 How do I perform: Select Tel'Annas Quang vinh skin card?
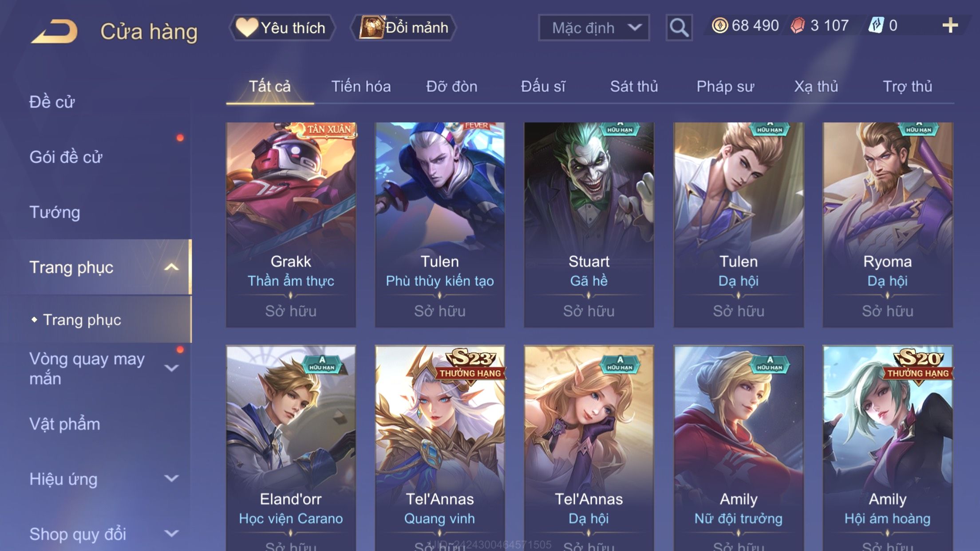(439, 448)
